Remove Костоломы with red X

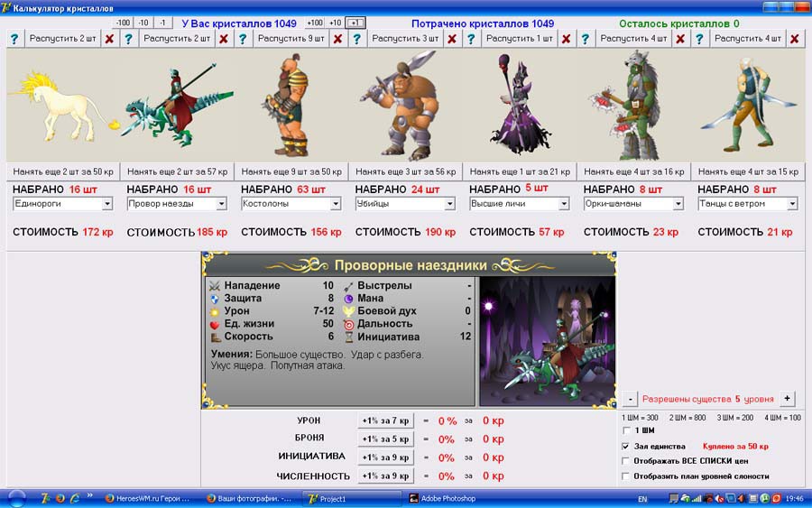coord(337,39)
